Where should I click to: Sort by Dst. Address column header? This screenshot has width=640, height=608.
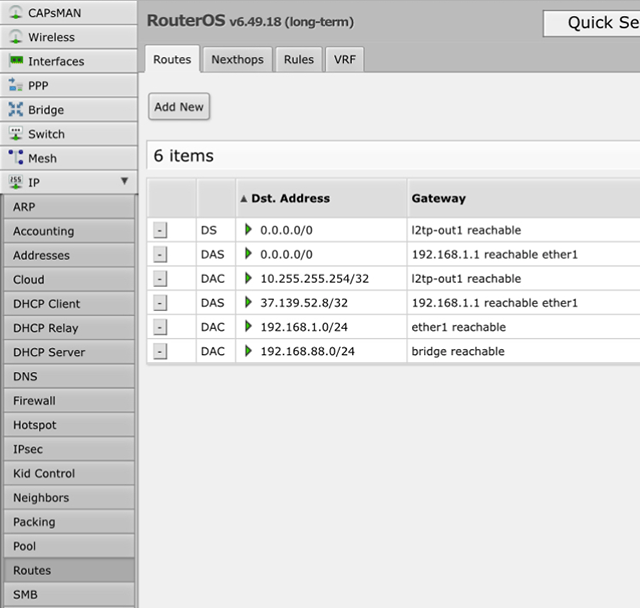pos(290,198)
